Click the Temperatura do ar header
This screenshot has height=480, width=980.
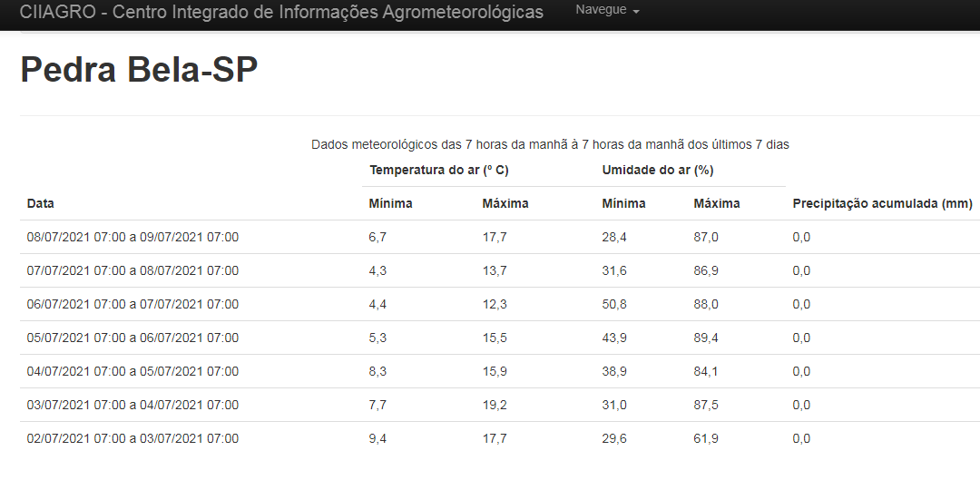439,170
